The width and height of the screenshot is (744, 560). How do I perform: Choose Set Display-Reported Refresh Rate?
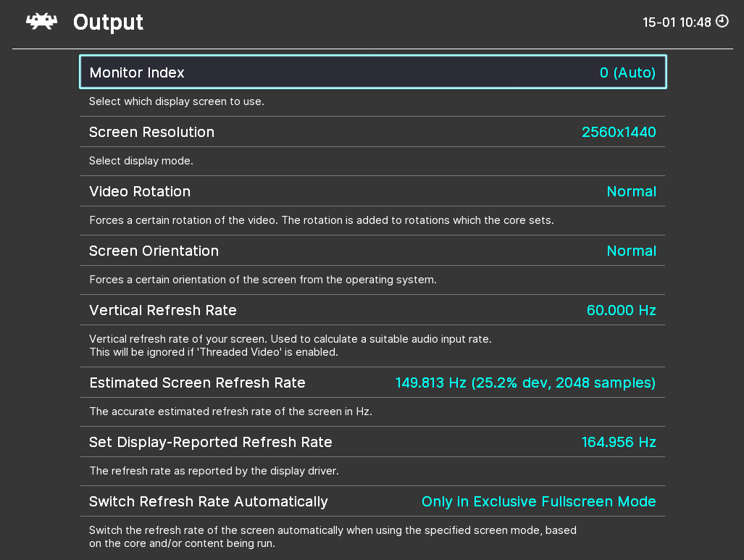373,442
